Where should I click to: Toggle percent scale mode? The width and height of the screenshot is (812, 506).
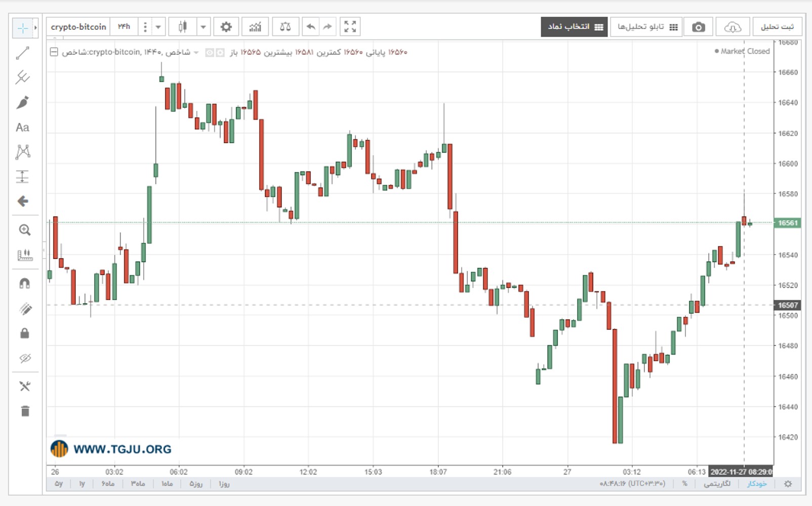(x=684, y=484)
